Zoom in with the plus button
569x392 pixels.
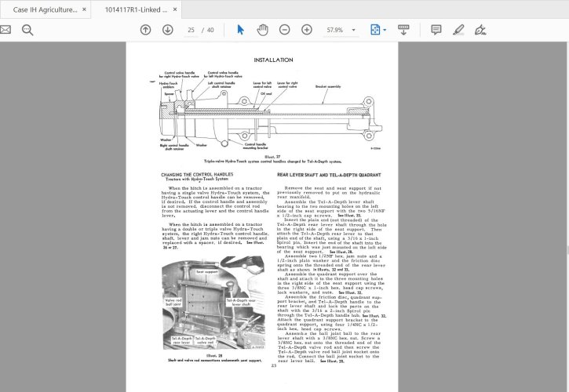pyautogui.click(x=307, y=30)
